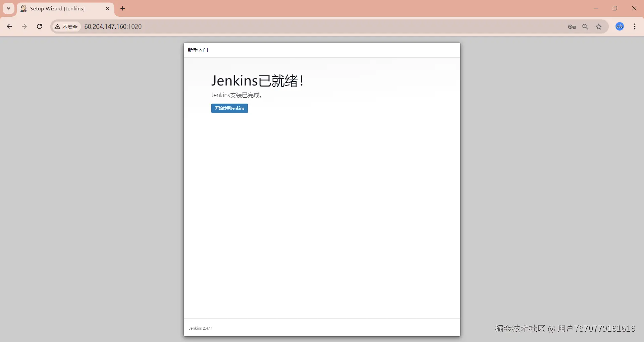644x342 pixels.
Task: Go back to the previous page
Action: 9,26
